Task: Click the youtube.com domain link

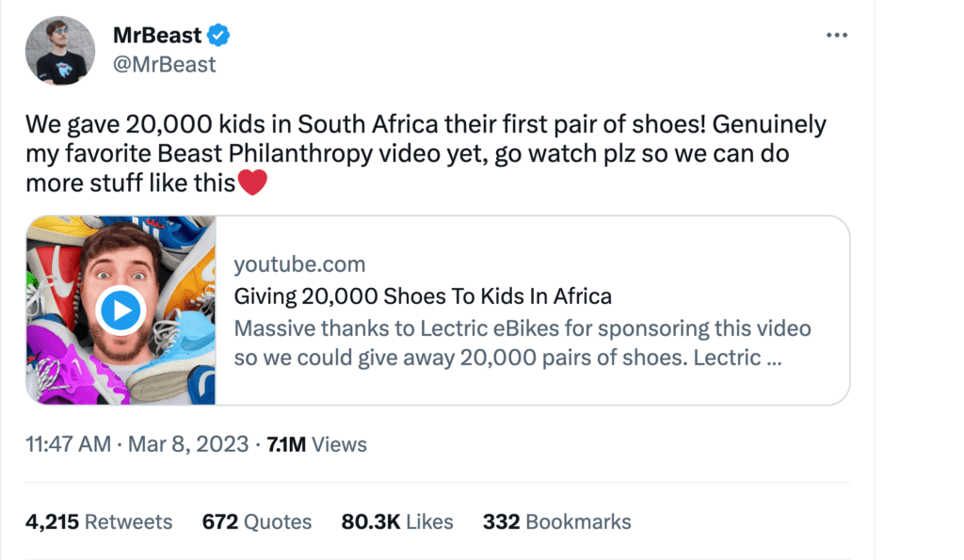Action: pos(299,264)
